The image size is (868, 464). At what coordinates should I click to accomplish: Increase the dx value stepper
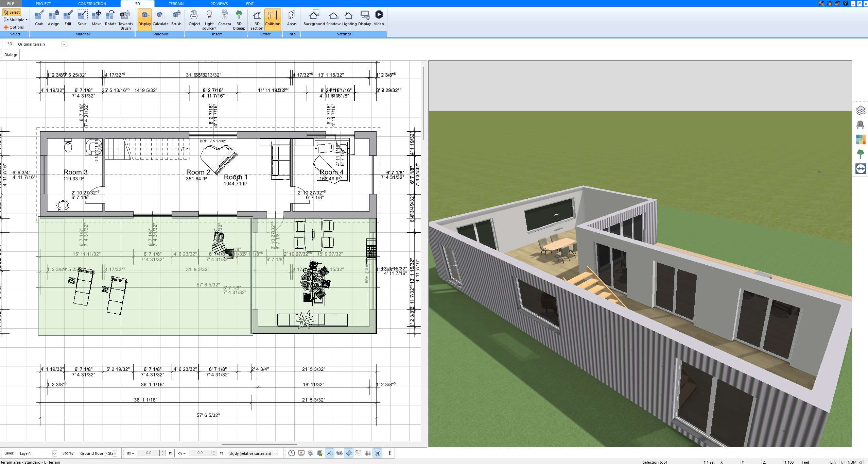[162, 451]
